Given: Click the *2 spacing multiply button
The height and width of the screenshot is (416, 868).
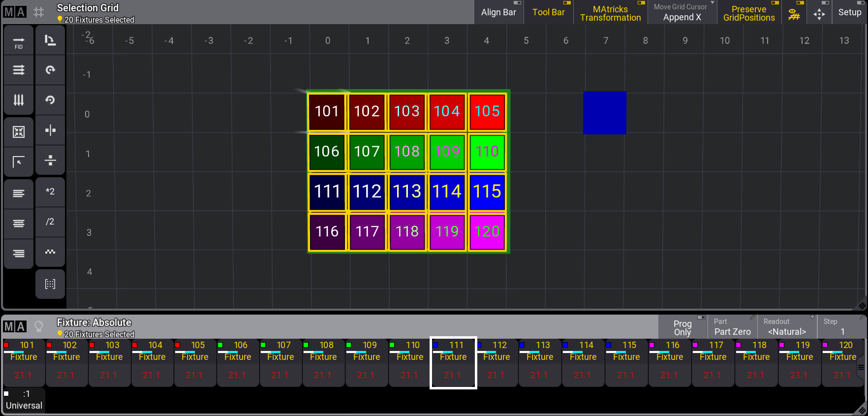Looking at the screenshot, I should pyautogui.click(x=50, y=192).
